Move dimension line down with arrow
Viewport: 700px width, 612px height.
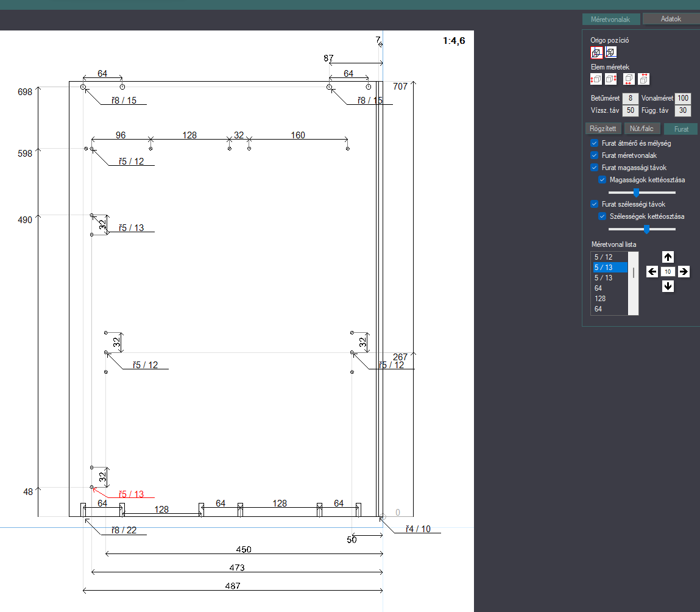pyautogui.click(x=668, y=286)
